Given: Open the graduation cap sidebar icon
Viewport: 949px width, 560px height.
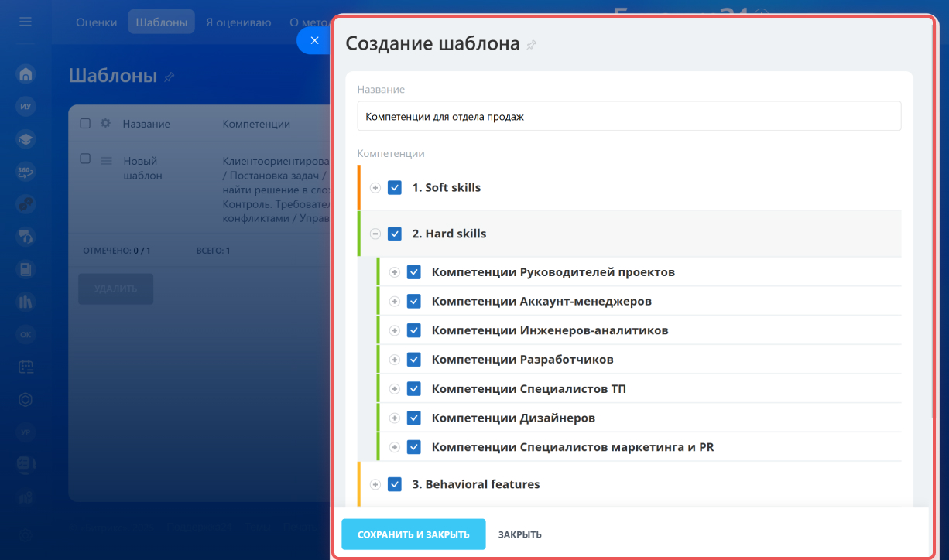Looking at the screenshot, I should tap(26, 139).
